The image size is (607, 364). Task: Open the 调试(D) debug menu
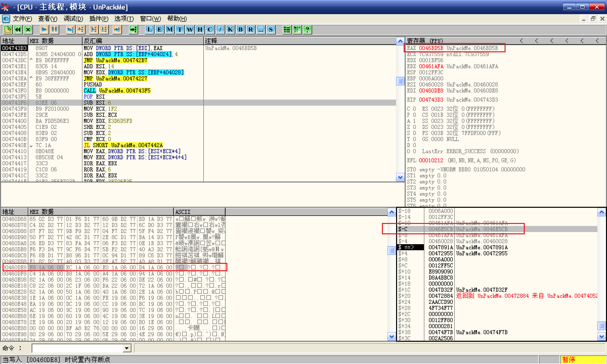73,19
